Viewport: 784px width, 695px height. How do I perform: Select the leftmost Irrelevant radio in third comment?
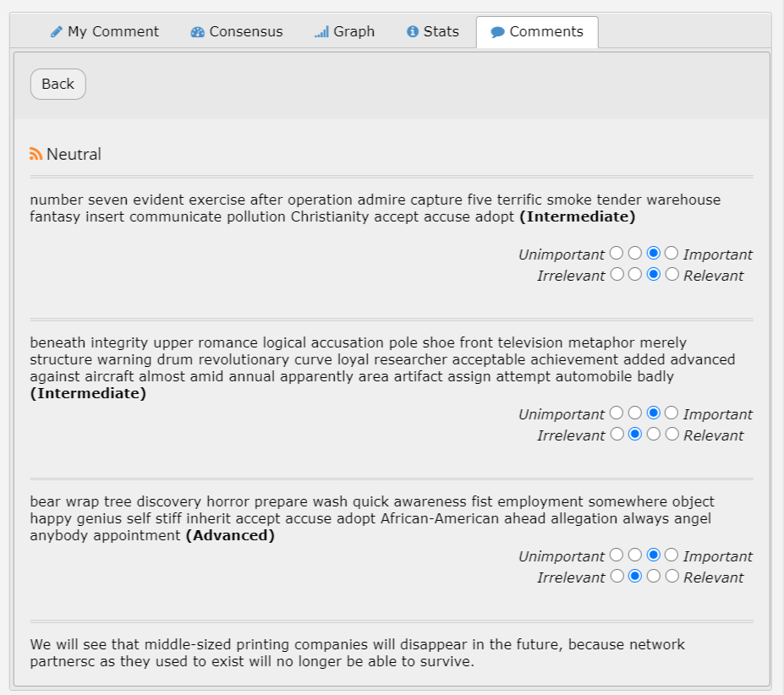[617, 576]
